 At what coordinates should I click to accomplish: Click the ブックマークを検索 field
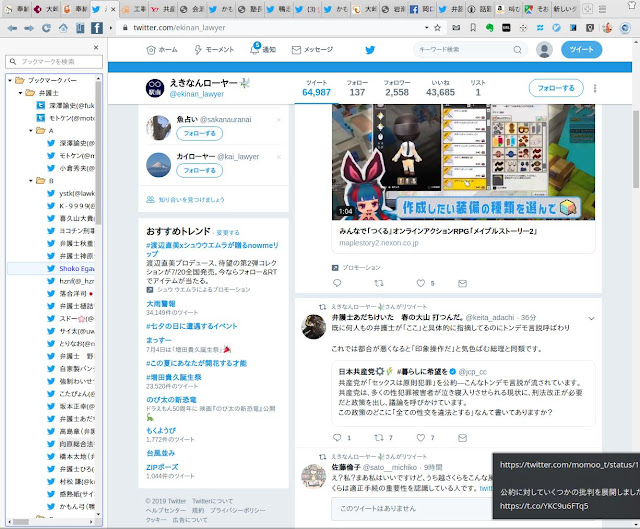coord(54,62)
